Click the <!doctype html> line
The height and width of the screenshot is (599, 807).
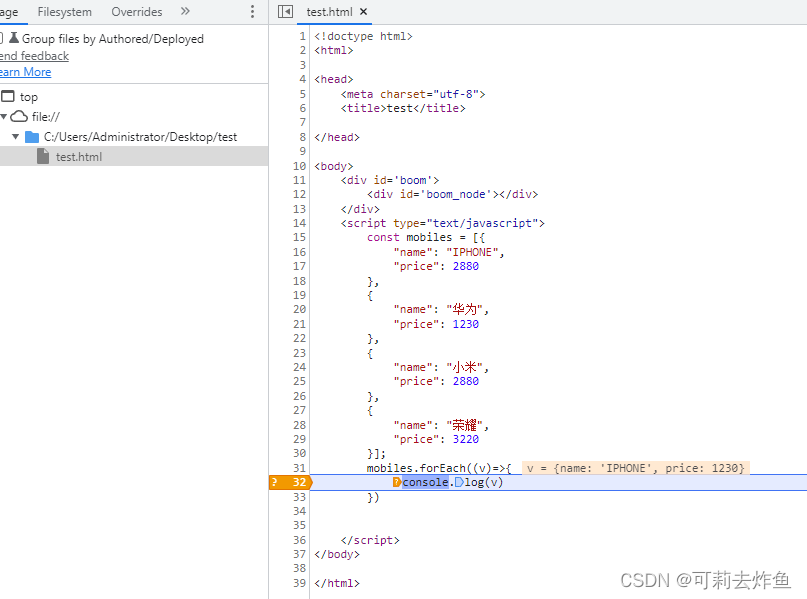[363, 36]
